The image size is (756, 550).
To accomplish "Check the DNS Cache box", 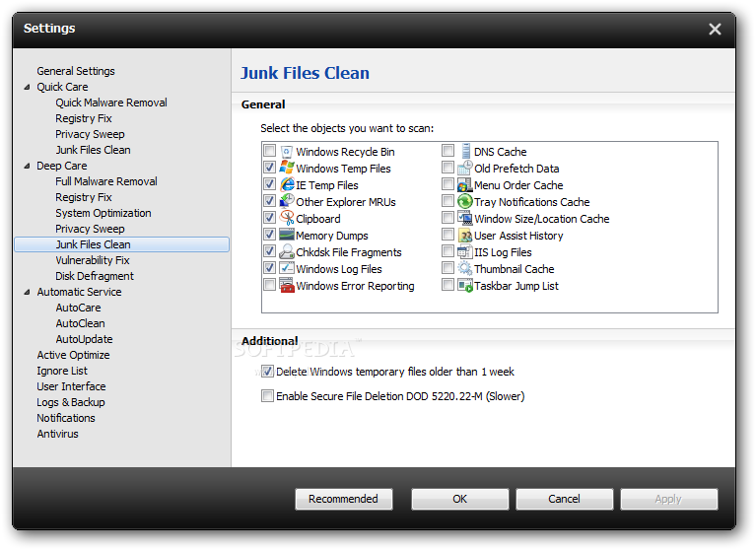I will [447, 151].
